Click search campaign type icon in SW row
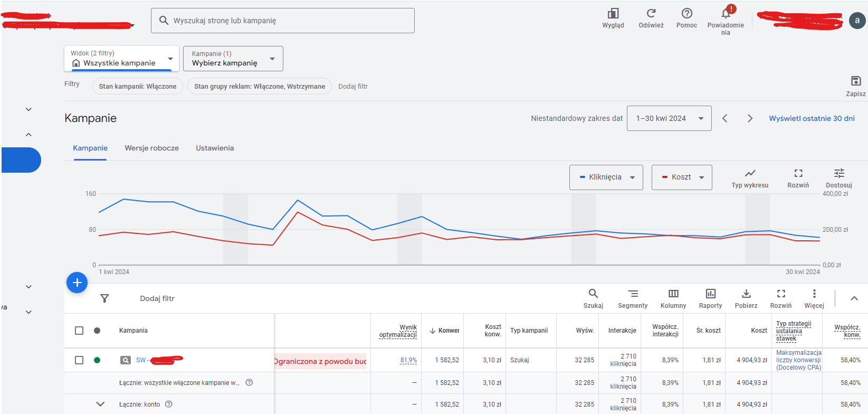This screenshot has width=868, height=414. (x=126, y=360)
